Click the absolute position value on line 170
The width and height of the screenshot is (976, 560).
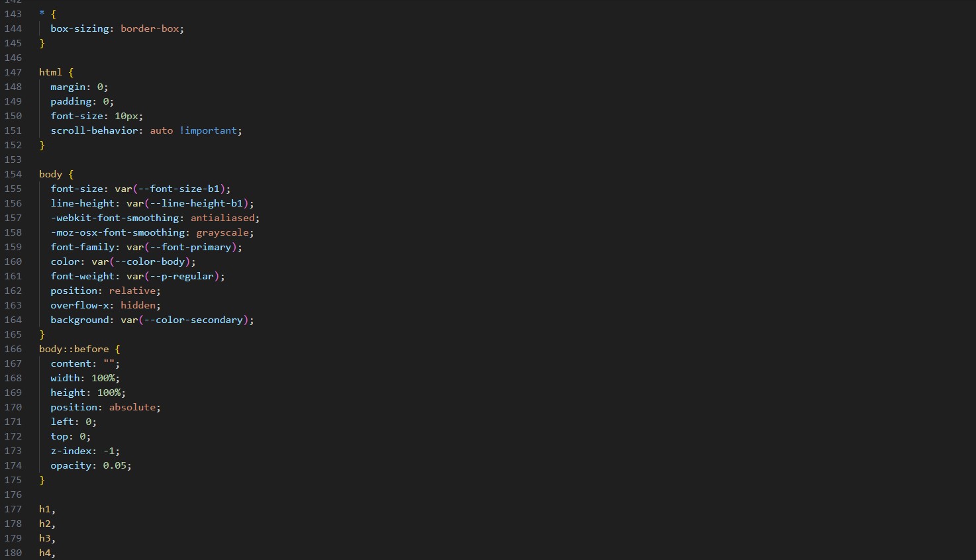click(x=132, y=407)
